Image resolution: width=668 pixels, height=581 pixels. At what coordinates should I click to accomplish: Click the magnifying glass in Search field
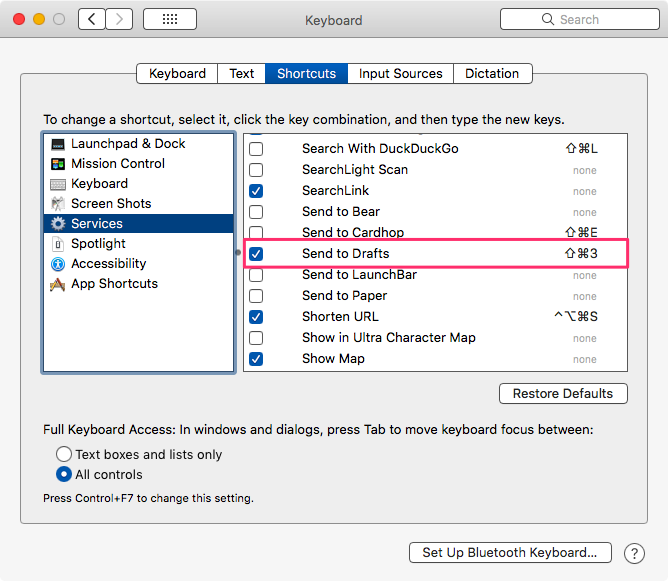(548, 19)
